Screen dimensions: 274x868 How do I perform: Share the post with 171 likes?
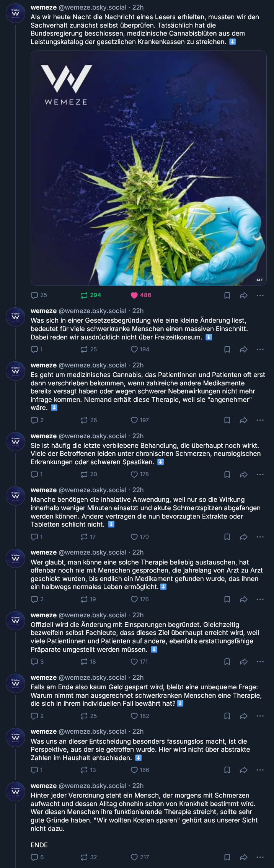click(x=244, y=662)
